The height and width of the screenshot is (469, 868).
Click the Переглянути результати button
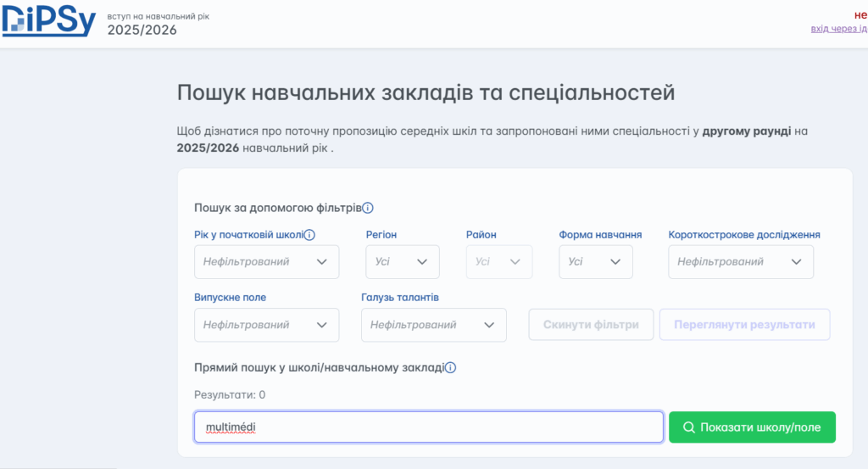coord(744,325)
